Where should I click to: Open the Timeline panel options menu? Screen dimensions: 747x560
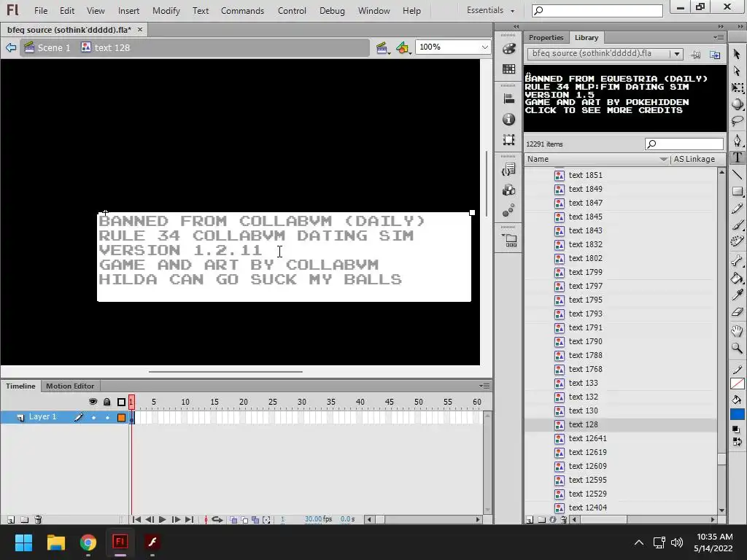click(484, 386)
